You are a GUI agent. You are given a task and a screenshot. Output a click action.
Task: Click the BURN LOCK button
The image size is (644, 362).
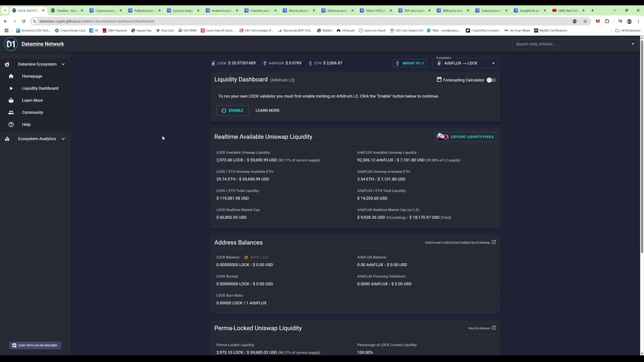(x=257, y=257)
